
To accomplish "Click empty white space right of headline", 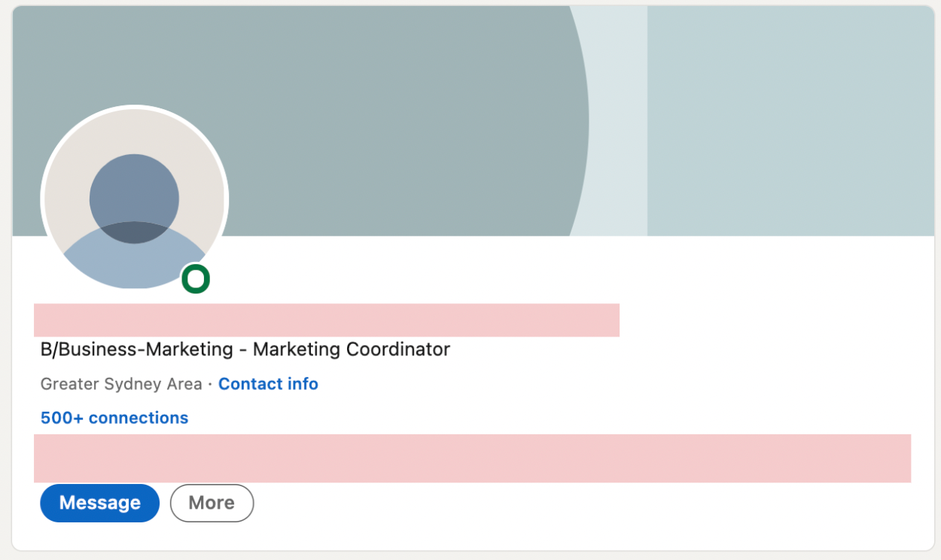I will 678,349.
